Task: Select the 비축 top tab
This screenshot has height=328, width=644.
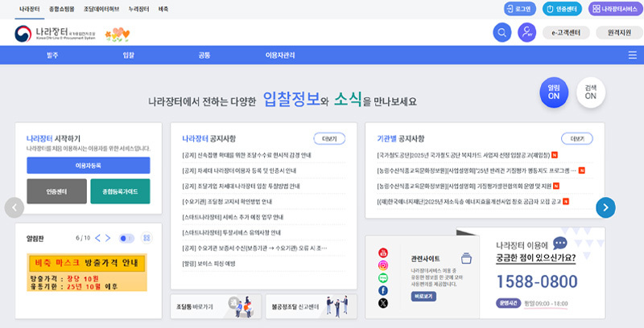Action: point(163,9)
